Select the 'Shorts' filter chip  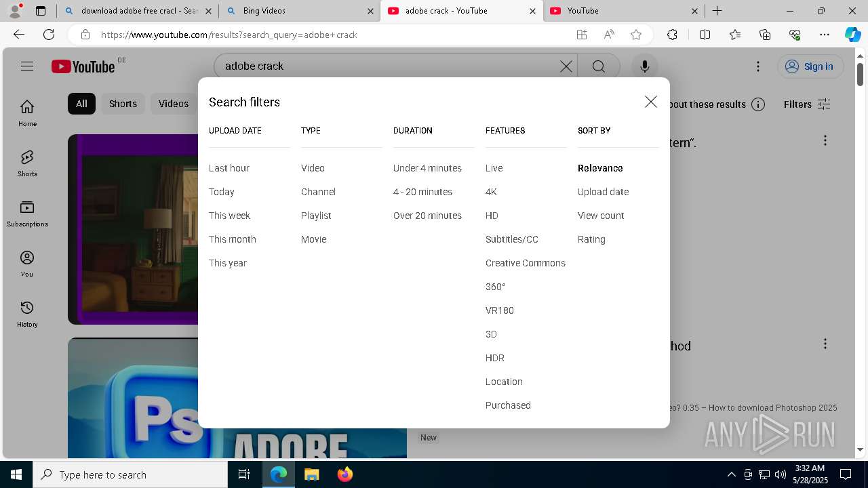click(x=123, y=104)
